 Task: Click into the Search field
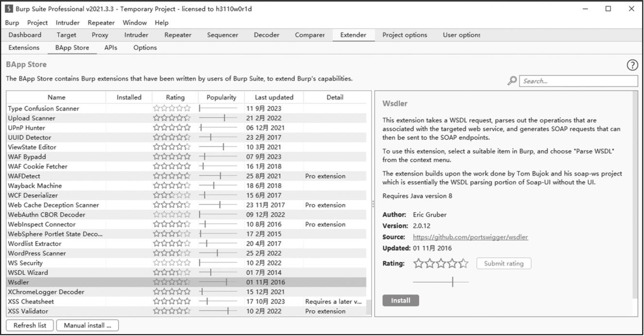[x=578, y=81]
